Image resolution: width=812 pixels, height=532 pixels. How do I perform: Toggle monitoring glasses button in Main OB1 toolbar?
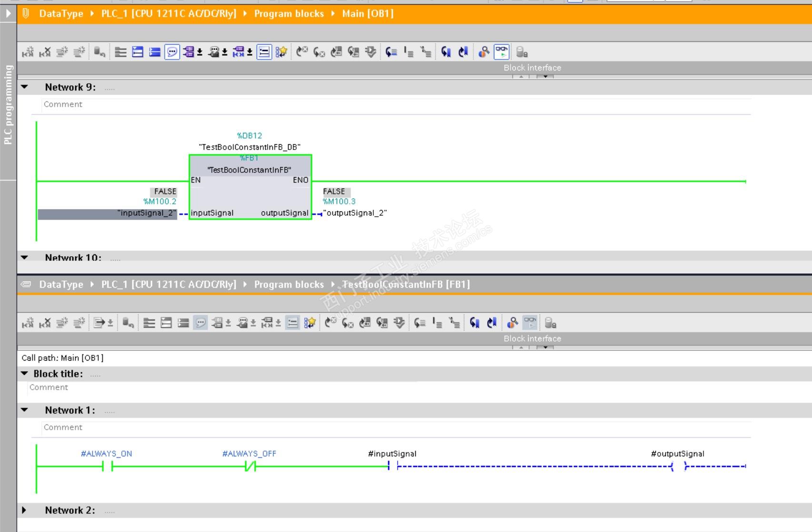(x=501, y=52)
